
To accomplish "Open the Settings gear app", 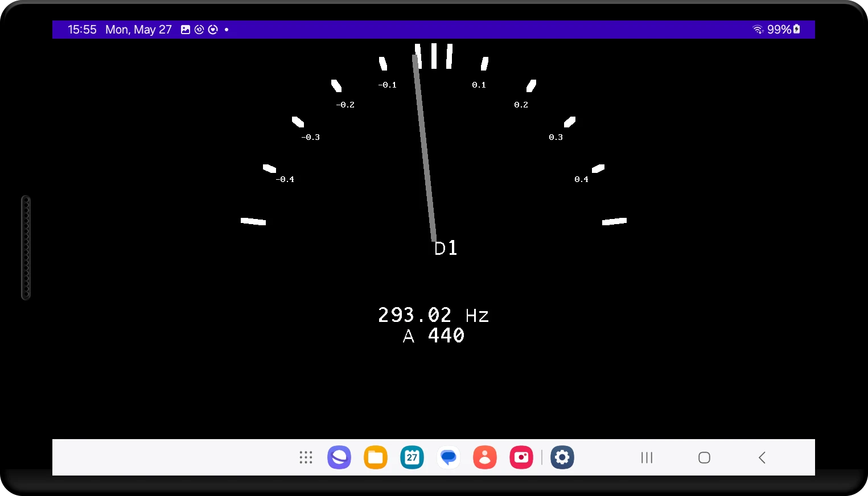I will (562, 457).
